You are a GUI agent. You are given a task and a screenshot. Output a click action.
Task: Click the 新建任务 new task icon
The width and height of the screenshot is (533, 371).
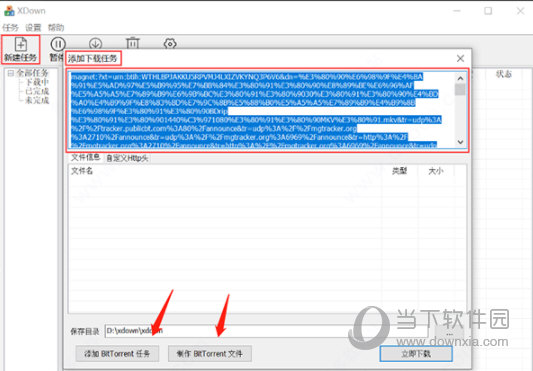pyautogui.click(x=21, y=45)
